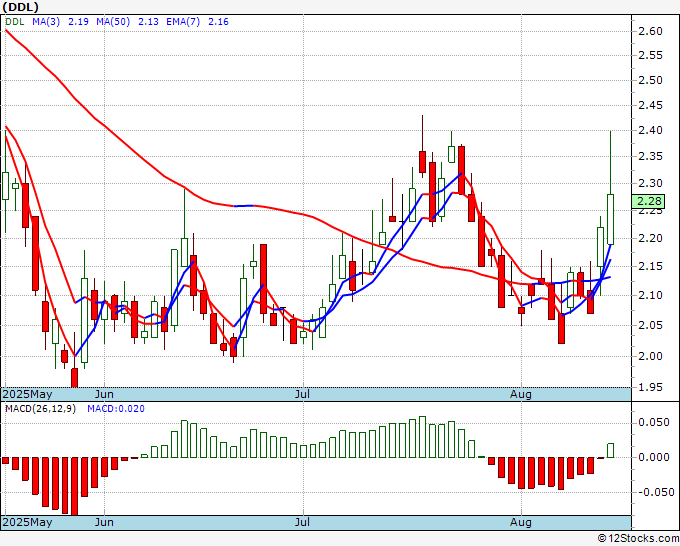Click the 2.50 price axis label
The image size is (680, 546).
650,80
